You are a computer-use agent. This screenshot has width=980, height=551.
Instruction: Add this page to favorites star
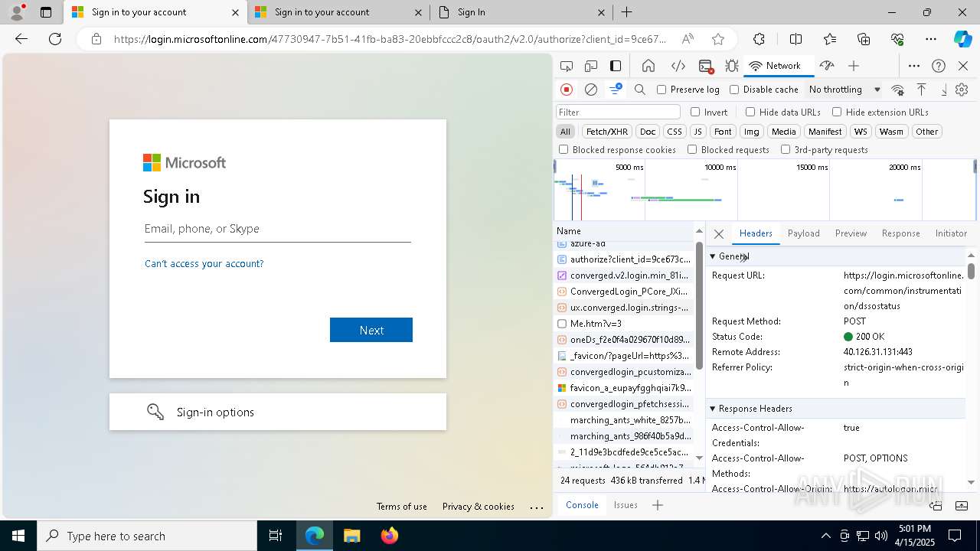point(717,39)
